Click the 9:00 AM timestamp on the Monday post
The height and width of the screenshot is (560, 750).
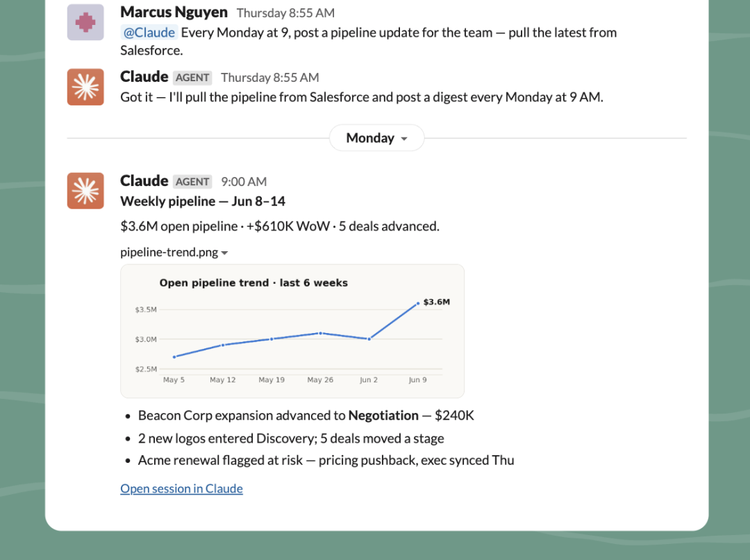244,182
